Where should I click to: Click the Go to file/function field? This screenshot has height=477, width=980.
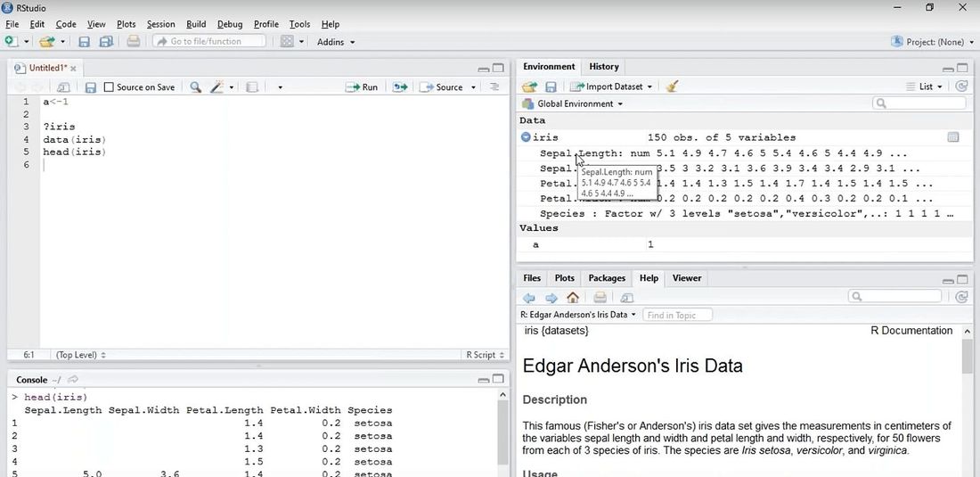[x=209, y=41]
